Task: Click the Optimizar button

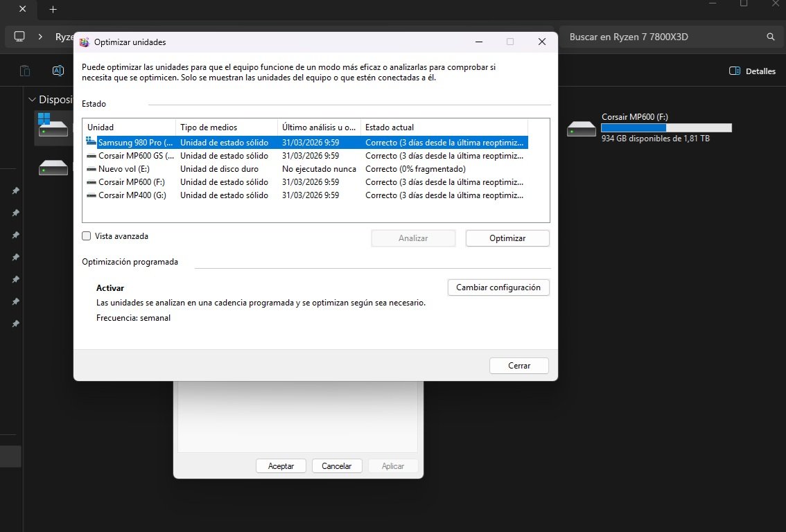Action: (507, 238)
